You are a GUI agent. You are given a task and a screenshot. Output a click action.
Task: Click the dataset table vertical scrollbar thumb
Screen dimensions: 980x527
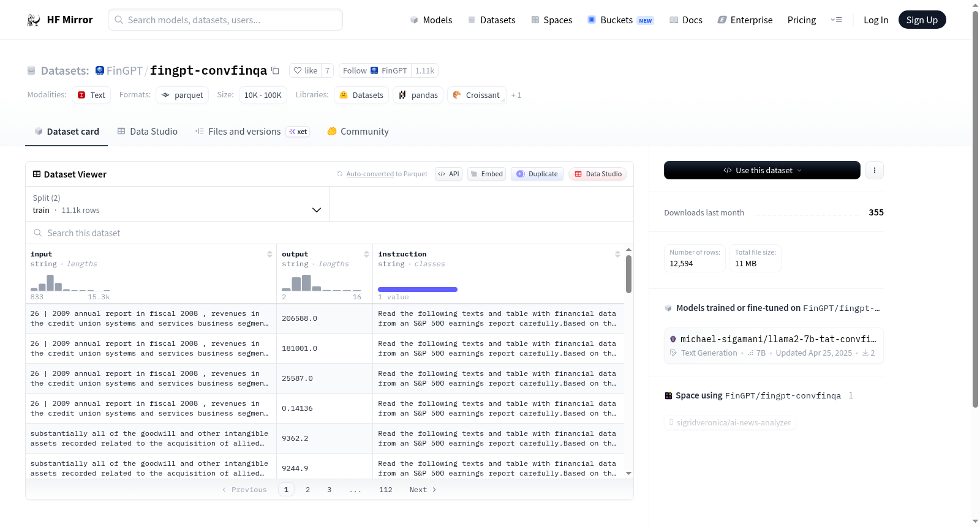pyautogui.click(x=628, y=274)
